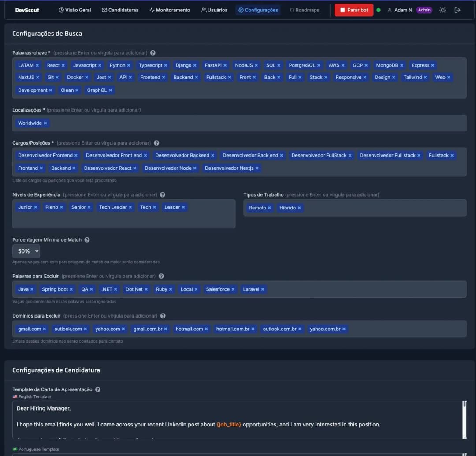The height and width of the screenshot is (456, 476).
Task: Toggle light mode with the sun icon
Action: pyautogui.click(x=443, y=10)
